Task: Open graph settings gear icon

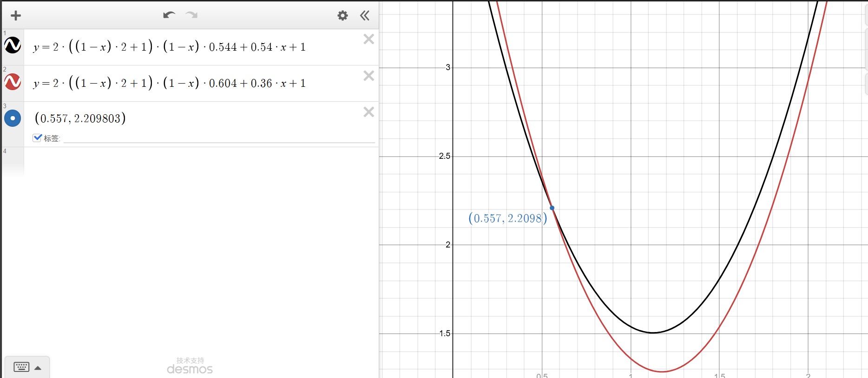Action: coord(342,16)
